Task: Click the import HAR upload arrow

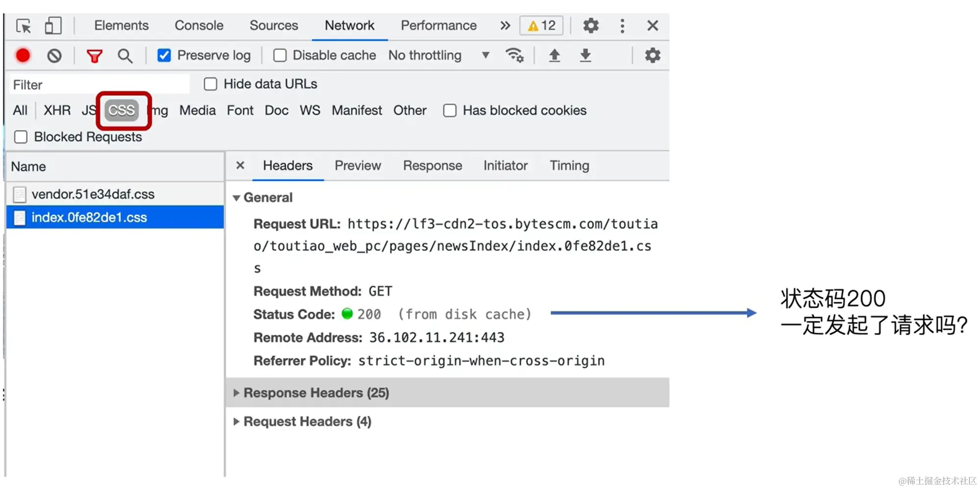Action: pyautogui.click(x=554, y=55)
